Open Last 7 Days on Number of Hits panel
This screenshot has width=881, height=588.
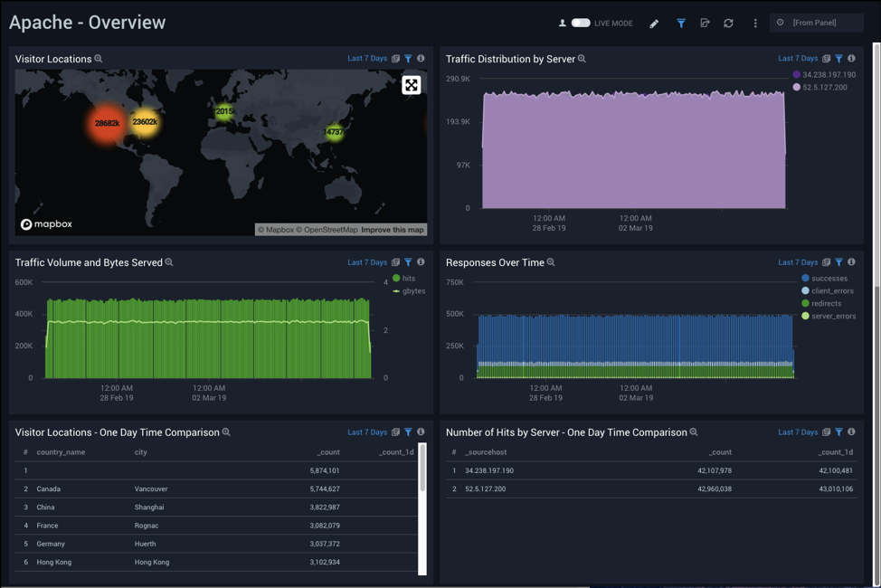pos(798,432)
